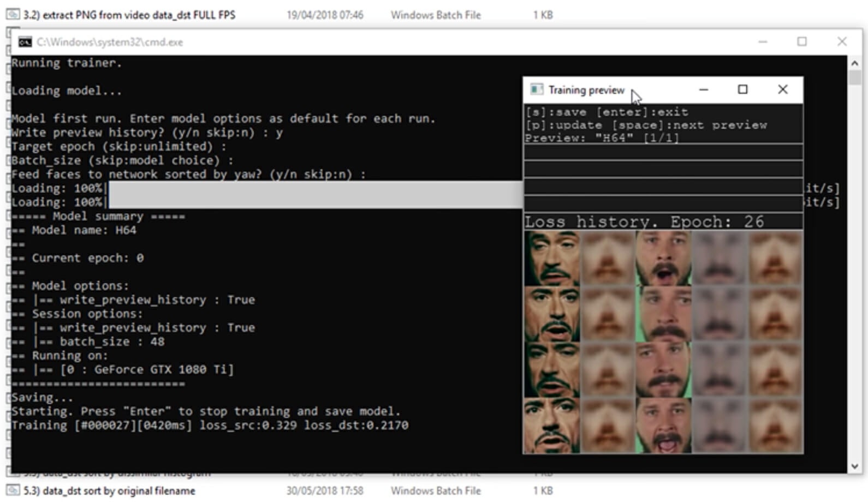The width and height of the screenshot is (868, 503).
Task: Click the cmd.exe title bar icon
Action: (x=25, y=42)
